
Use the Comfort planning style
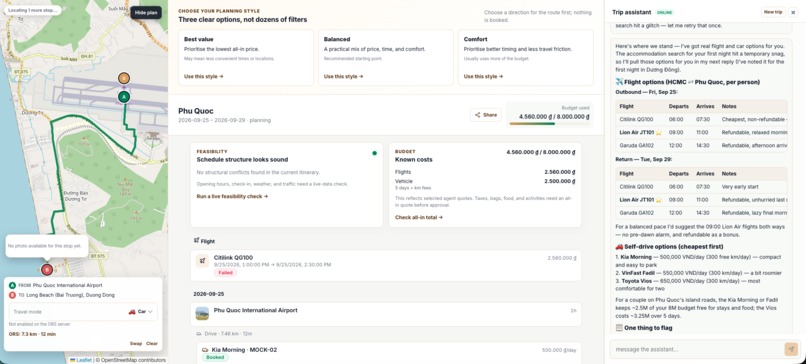(483, 77)
